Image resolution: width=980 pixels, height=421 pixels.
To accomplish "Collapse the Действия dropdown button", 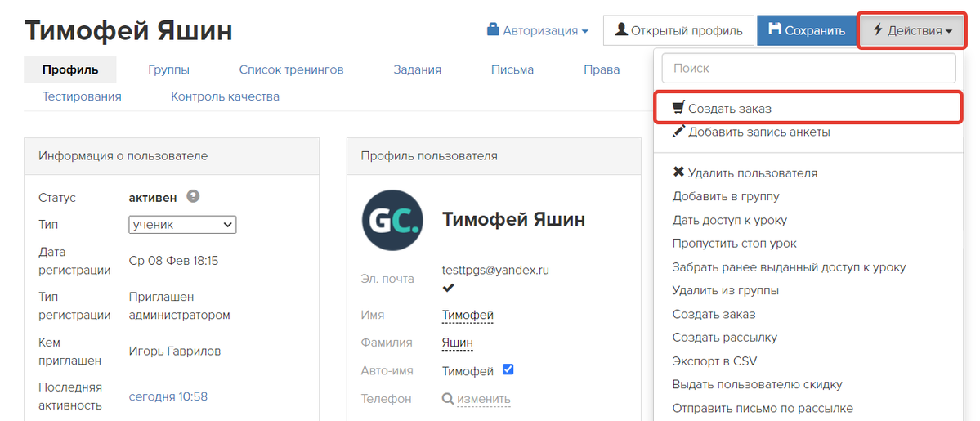I will point(912,30).
